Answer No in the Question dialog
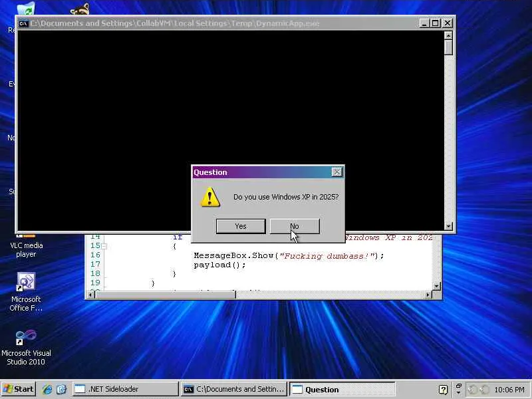532x399 pixels. [x=295, y=226]
